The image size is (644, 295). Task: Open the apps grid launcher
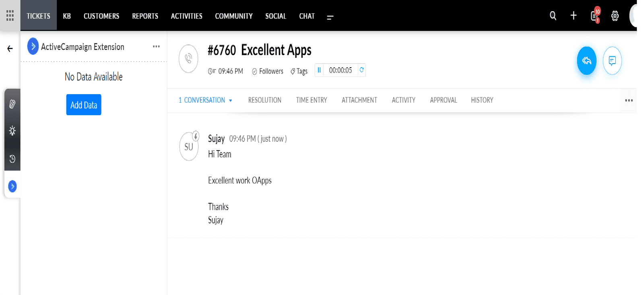coord(10,16)
